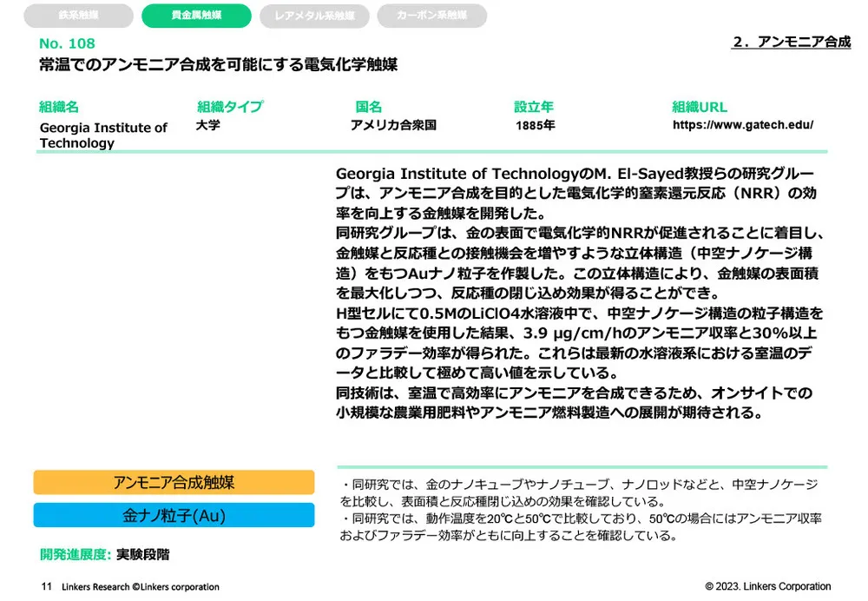Click the 設立年 label
The image size is (868, 601).
534,107
